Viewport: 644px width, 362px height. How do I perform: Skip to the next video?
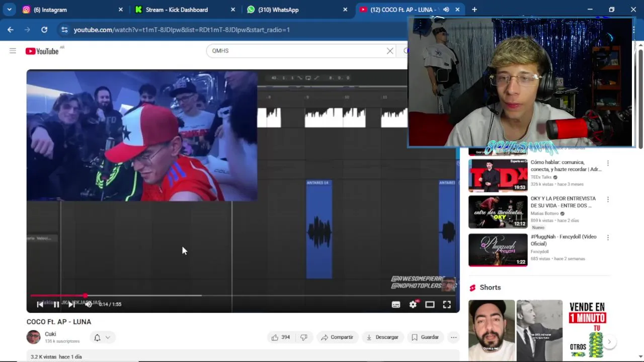click(x=72, y=304)
